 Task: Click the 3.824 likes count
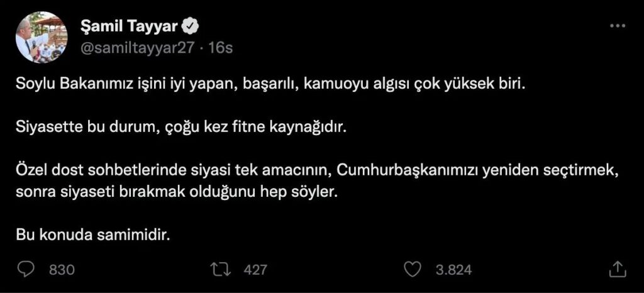pyautogui.click(x=453, y=270)
